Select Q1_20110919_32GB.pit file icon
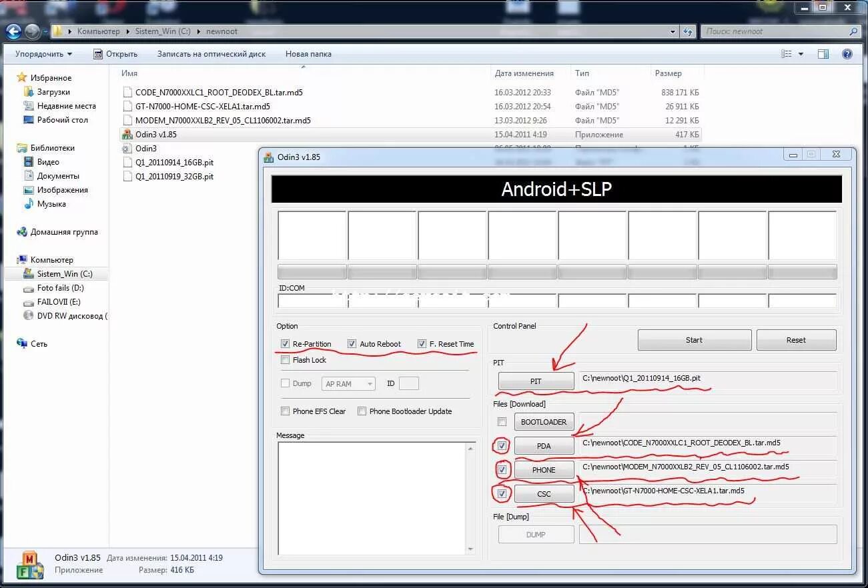Image resolution: width=868 pixels, height=588 pixels. coord(127,177)
